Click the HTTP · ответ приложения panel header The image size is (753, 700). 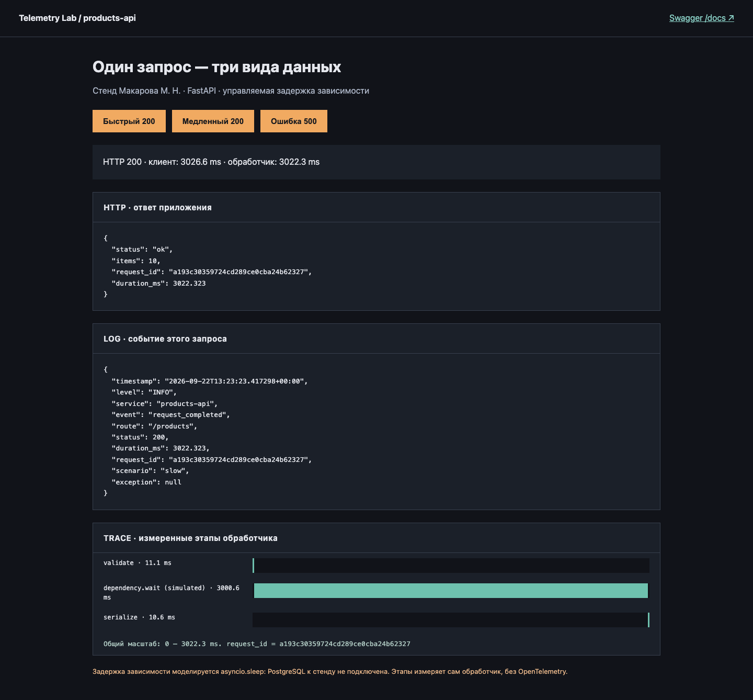pyautogui.click(x=376, y=208)
